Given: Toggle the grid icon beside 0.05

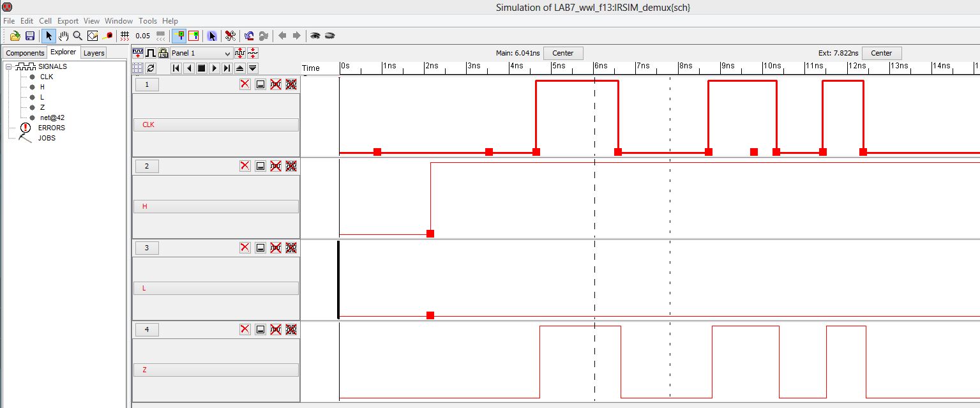Looking at the screenshot, I should [125, 36].
